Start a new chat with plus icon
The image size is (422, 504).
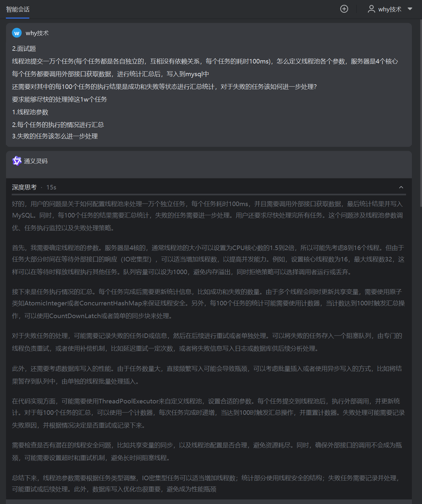tap(344, 9)
